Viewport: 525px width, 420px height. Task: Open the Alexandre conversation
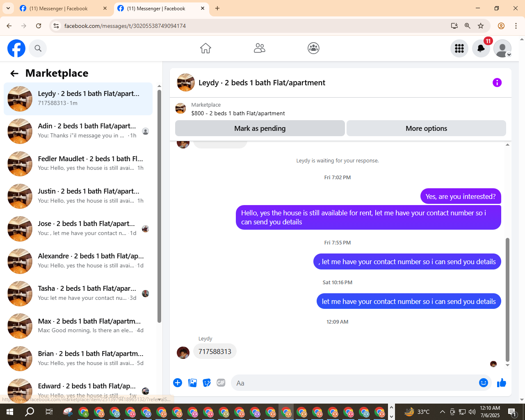tap(78, 261)
